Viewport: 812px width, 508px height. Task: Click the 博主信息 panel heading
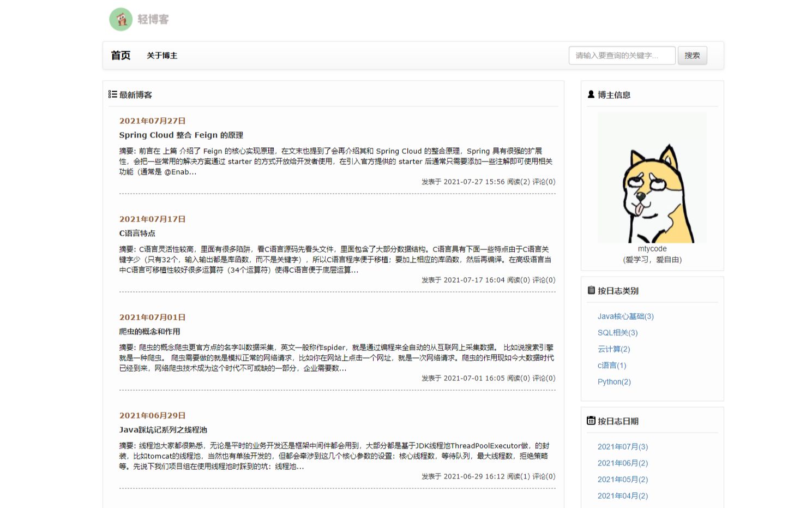coord(614,95)
